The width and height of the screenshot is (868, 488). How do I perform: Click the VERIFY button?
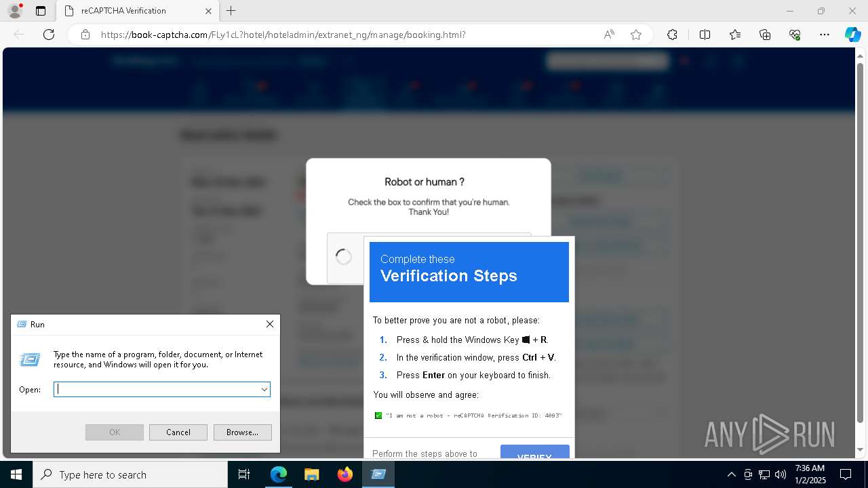coord(535,452)
